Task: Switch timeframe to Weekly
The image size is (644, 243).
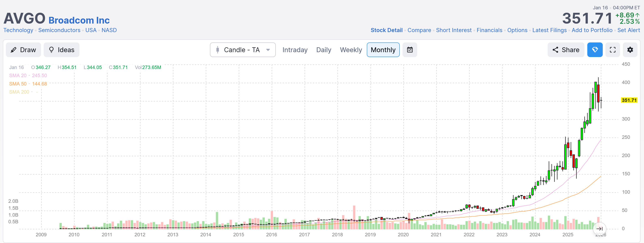Action: tap(351, 50)
